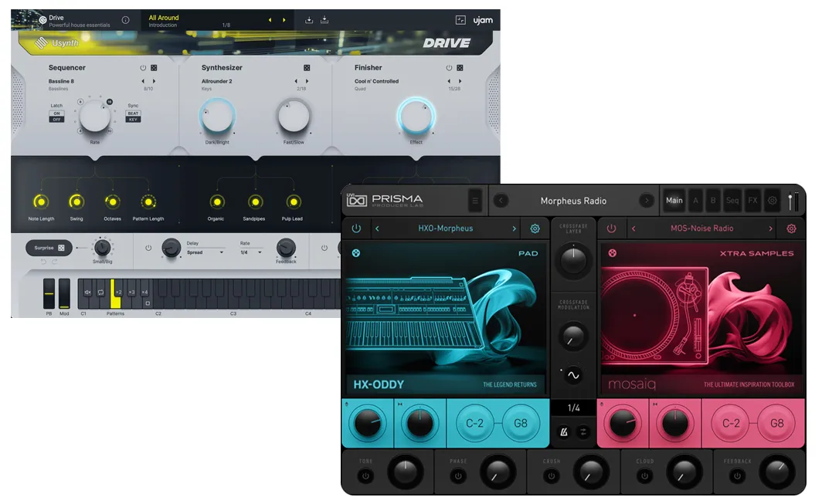Screen dimensions: 822x504
Task: Click the Surprise button
Action: (49, 248)
